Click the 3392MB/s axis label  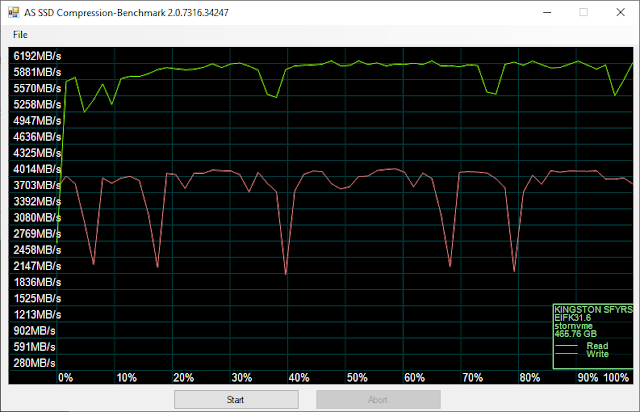click(37, 202)
